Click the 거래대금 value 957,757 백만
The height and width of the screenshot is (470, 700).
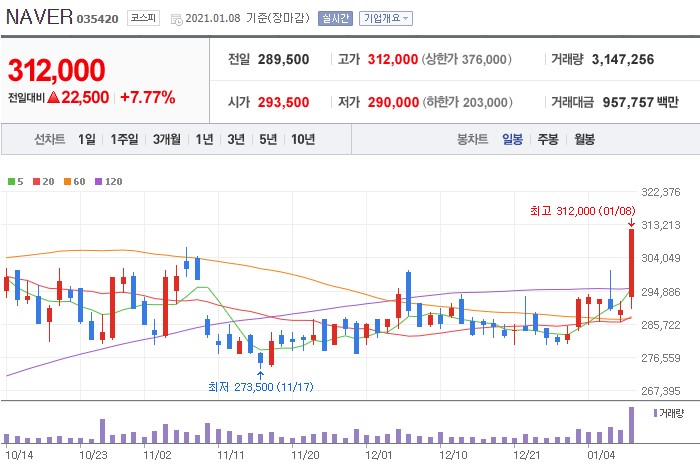pyautogui.click(x=641, y=102)
